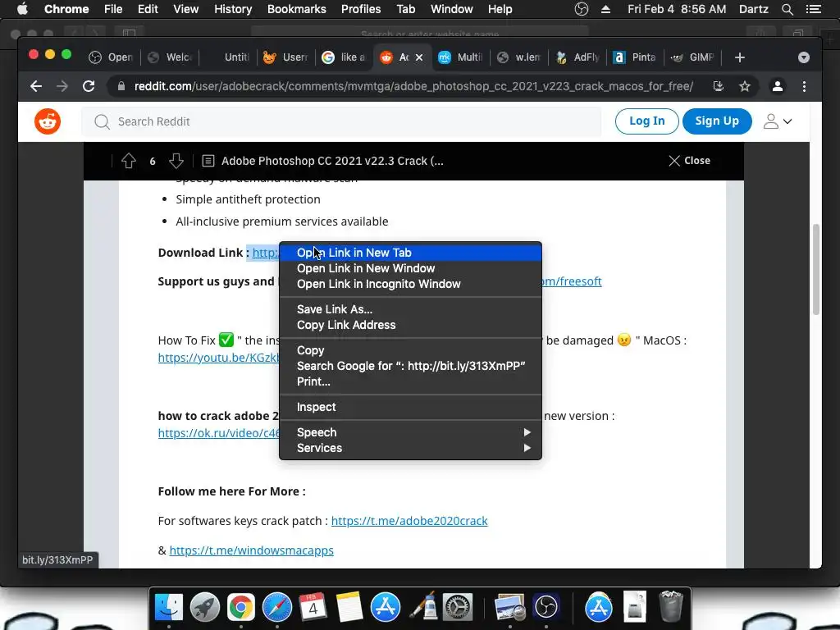The width and height of the screenshot is (840, 630).
Task: Open the ok.ru video link
Action: pyautogui.click(x=218, y=433)
